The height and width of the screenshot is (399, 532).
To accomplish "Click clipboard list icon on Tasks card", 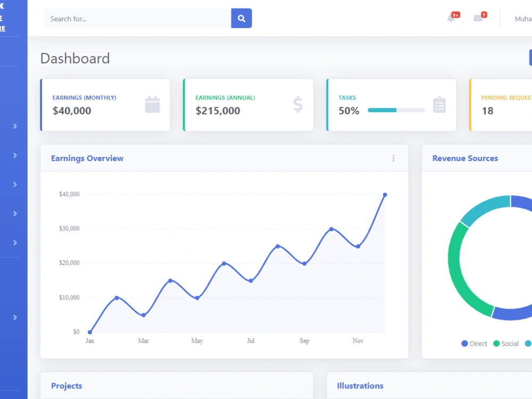I will [x=439, y=104].
